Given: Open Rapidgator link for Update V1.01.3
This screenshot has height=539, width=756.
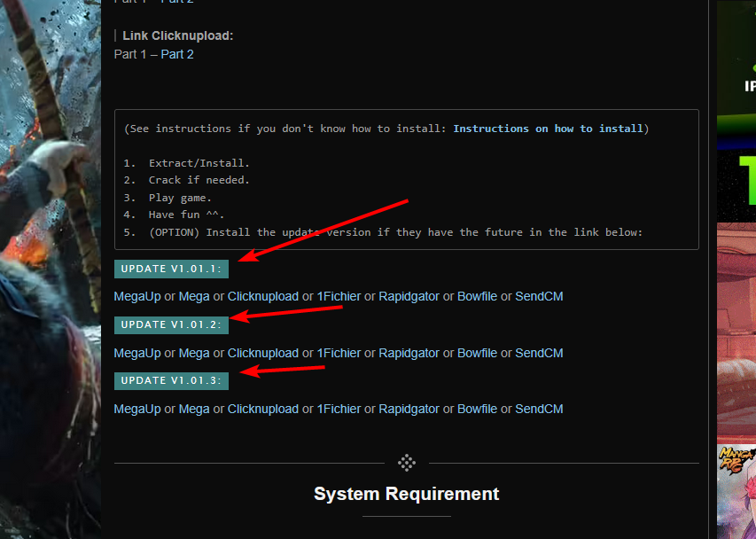Looking at the screenshot, I should (x=409, y=410).
